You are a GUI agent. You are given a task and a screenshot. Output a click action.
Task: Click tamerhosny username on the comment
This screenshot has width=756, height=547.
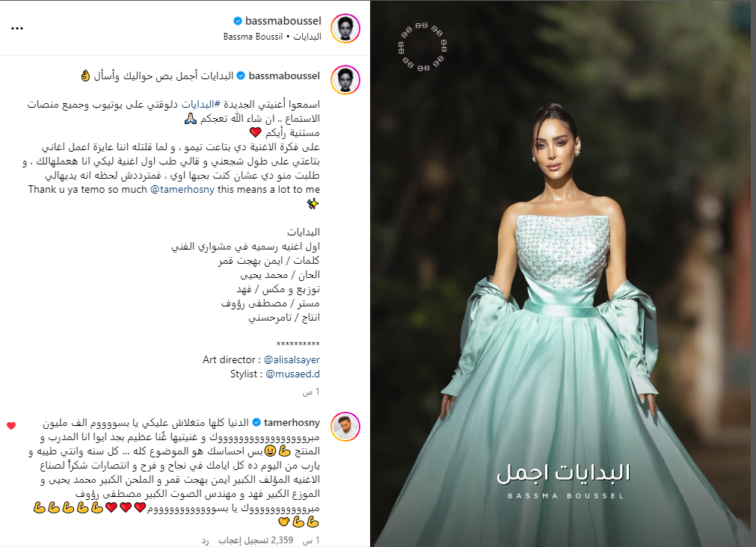(292, 423)
